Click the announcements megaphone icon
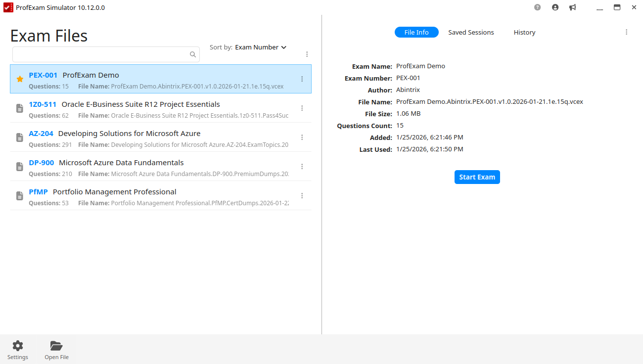The height and width of the screenshot is (364, 643). (x=572, y=7)
